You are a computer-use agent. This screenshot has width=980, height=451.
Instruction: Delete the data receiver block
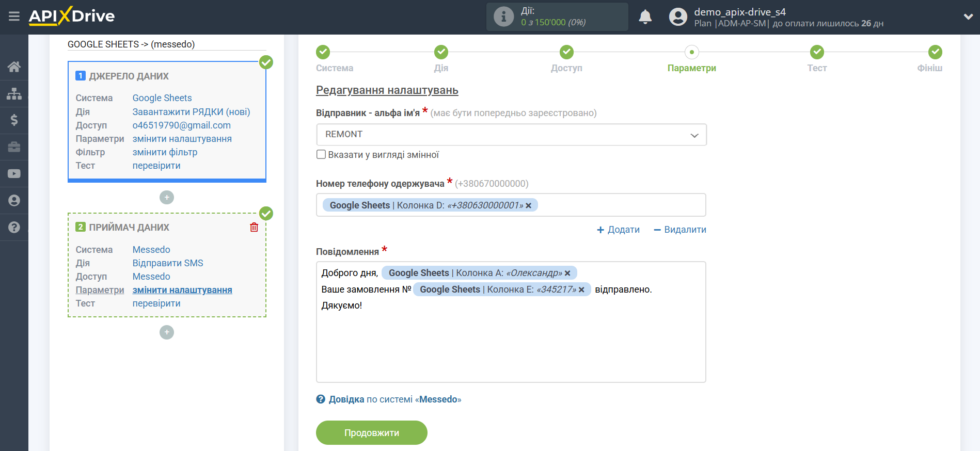pos(254,227)
